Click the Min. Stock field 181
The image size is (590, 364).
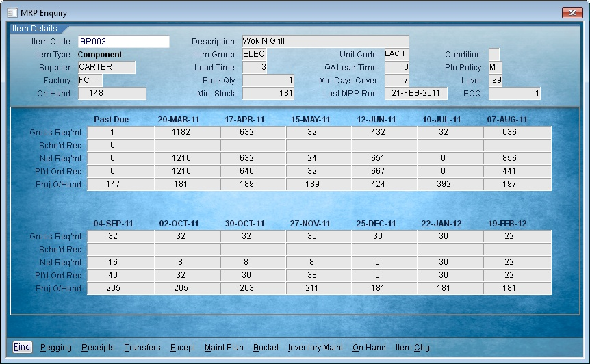268,93
